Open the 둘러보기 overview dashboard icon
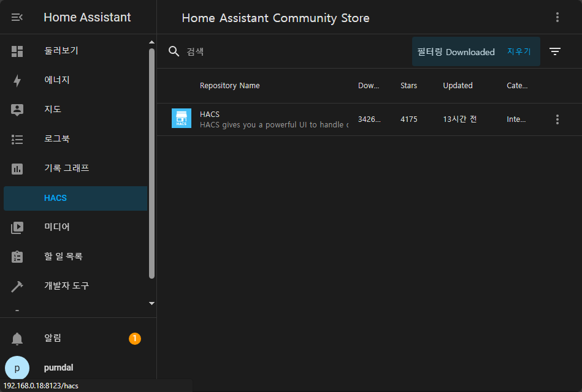 point(17,51)
